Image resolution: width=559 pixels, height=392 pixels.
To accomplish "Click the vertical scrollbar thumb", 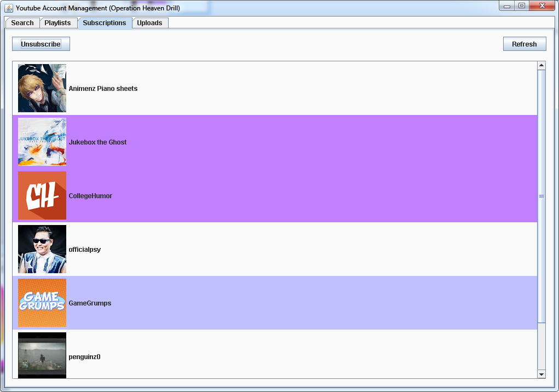I will point(541,197).
